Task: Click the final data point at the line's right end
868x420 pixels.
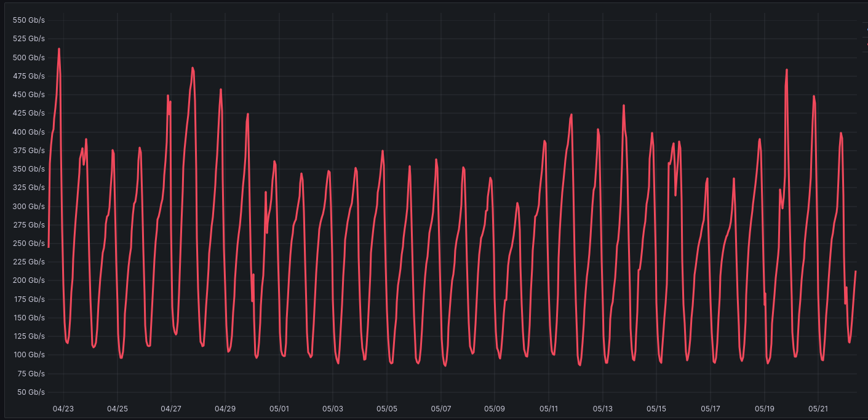Action: point(855,271)
